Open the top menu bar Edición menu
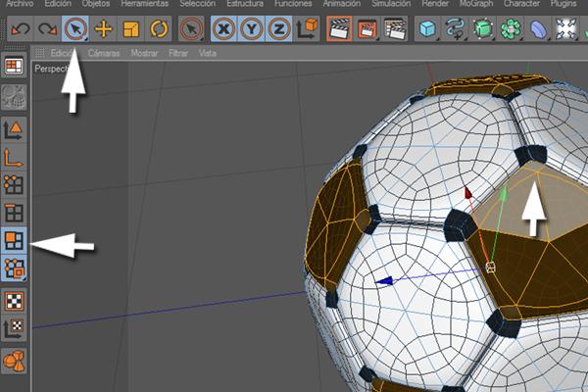This screenshot has width=588, height=392. 58,4
